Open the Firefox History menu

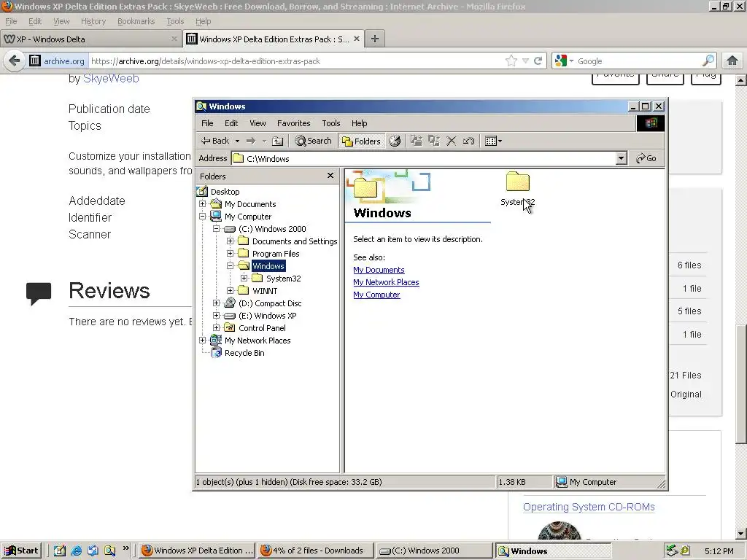pos(93,21)
